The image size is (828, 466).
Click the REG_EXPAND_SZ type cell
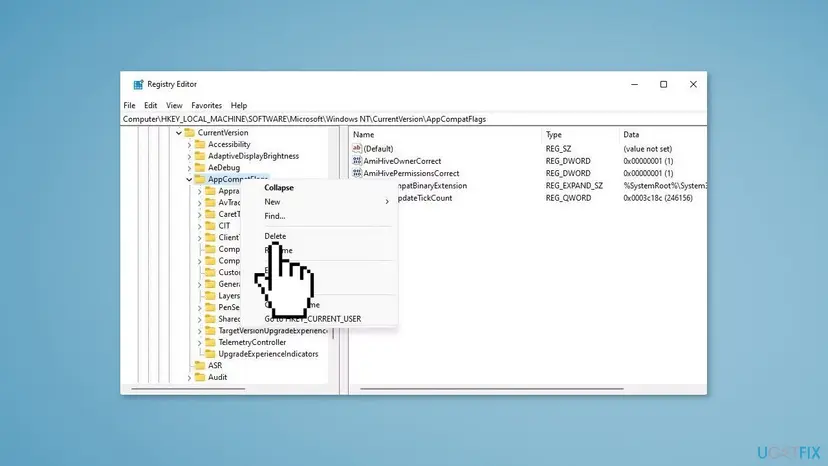[574, 186]
